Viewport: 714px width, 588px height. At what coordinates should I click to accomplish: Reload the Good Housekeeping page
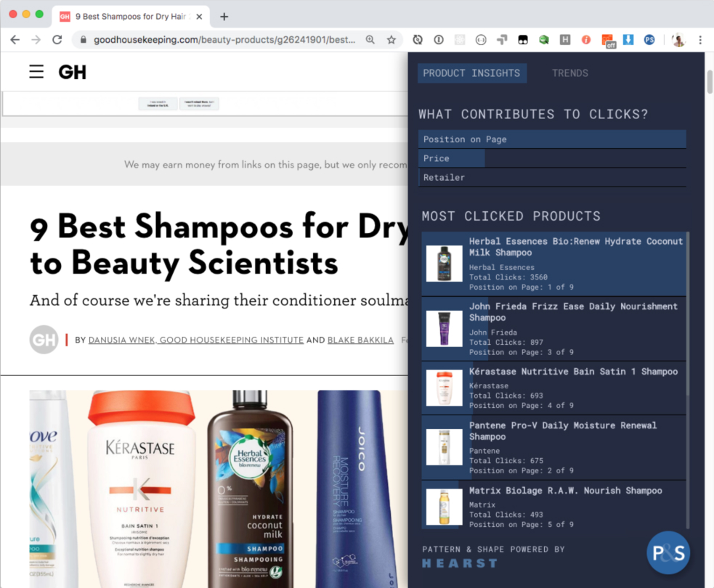click(57, 40)
